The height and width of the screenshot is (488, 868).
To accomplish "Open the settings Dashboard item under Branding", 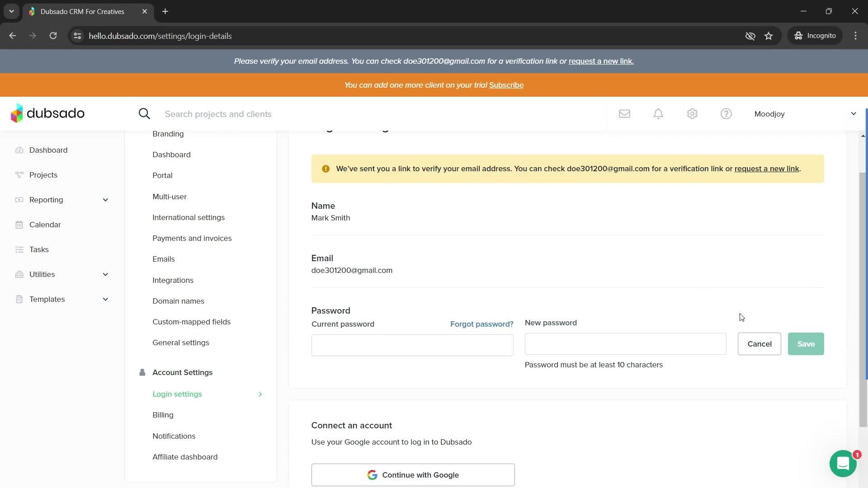I will 171,155.
